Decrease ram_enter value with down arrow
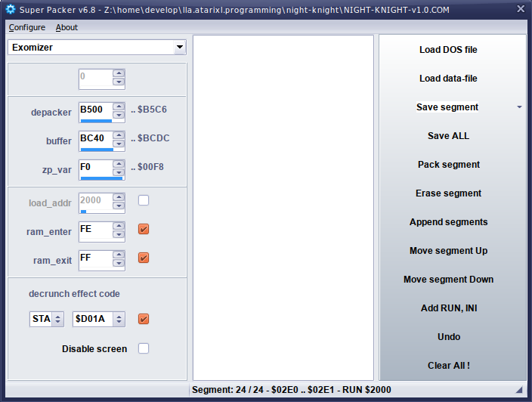This screenshot has height=402, width=532. 119,235
